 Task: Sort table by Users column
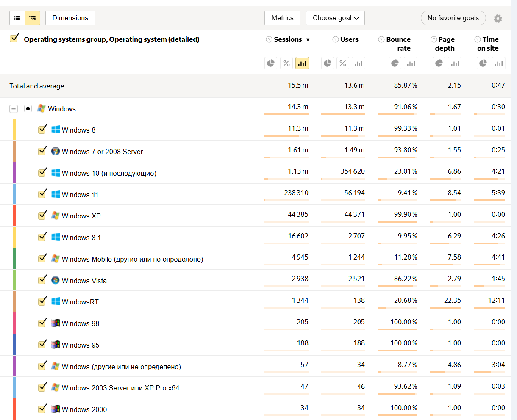pos(349,39)
